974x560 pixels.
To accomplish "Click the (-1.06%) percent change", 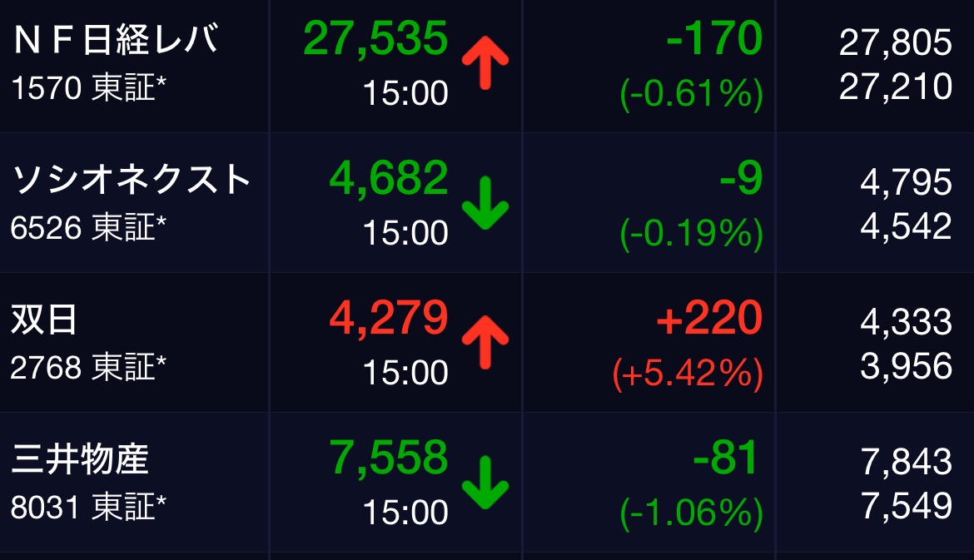I will click(x=691, y=515).
